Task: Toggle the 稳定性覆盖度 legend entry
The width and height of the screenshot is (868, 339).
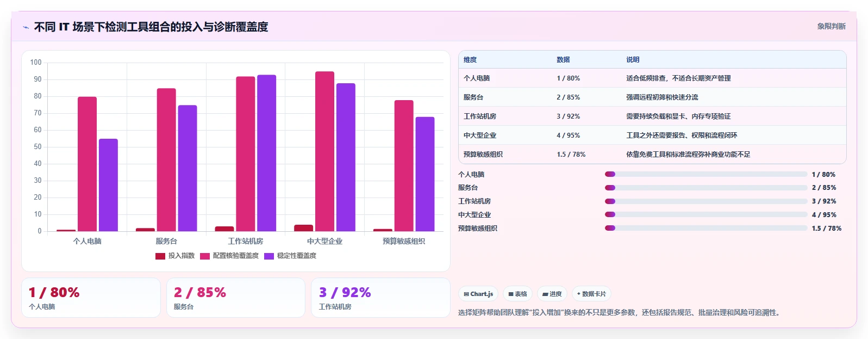Action: (x=290, y=256)
